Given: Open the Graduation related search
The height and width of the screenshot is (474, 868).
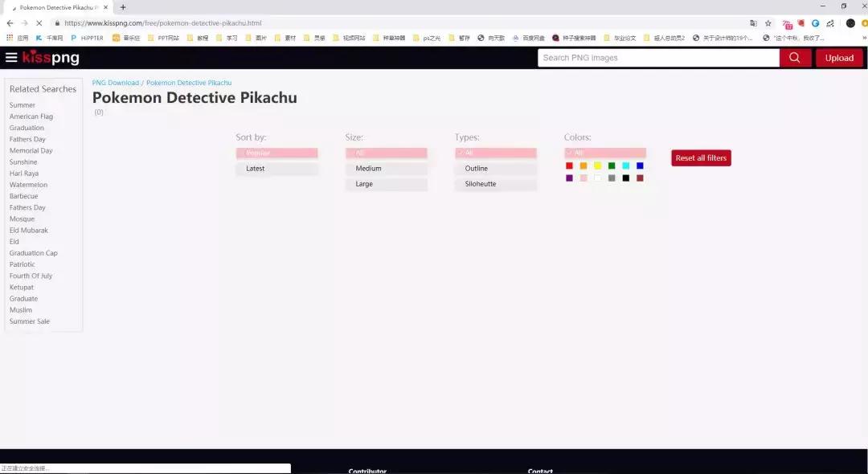Looking at the screenshot, I should pos(27,128).
